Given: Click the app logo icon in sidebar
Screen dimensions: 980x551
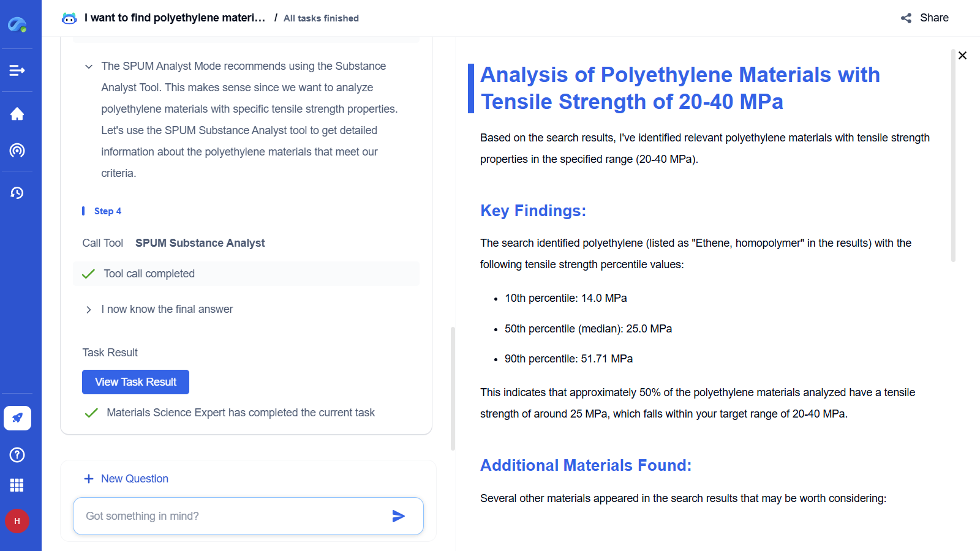Looking at the screenshot, I should 17,24.
